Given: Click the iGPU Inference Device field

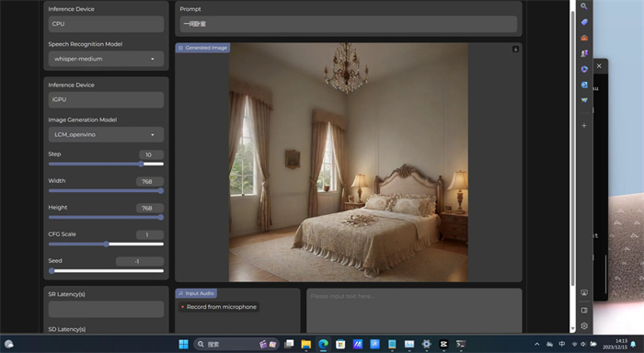Looking at the screenshot, I should 106,100.
